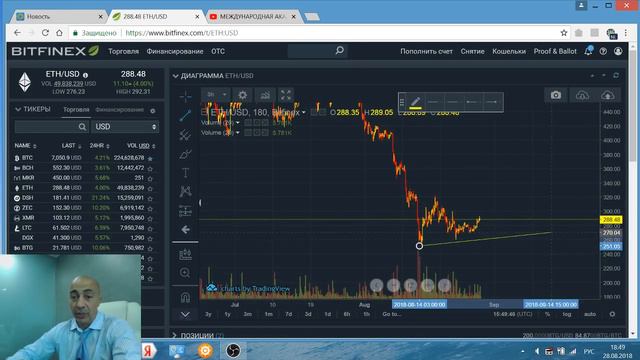Viewport: 640px width, 360px height.
Task: Select the trend line drawing tool
Action: tap(185, 116)
